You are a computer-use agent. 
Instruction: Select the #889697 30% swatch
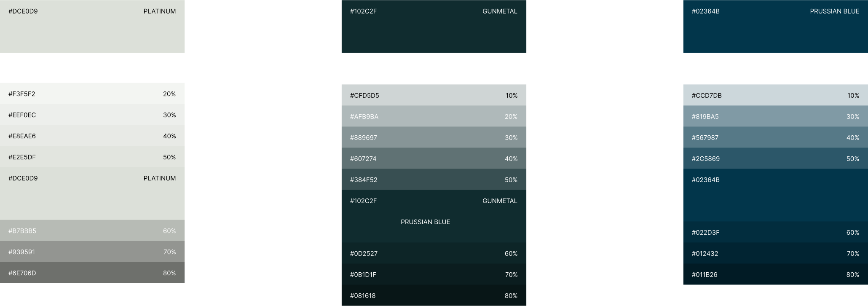point(434,137)
